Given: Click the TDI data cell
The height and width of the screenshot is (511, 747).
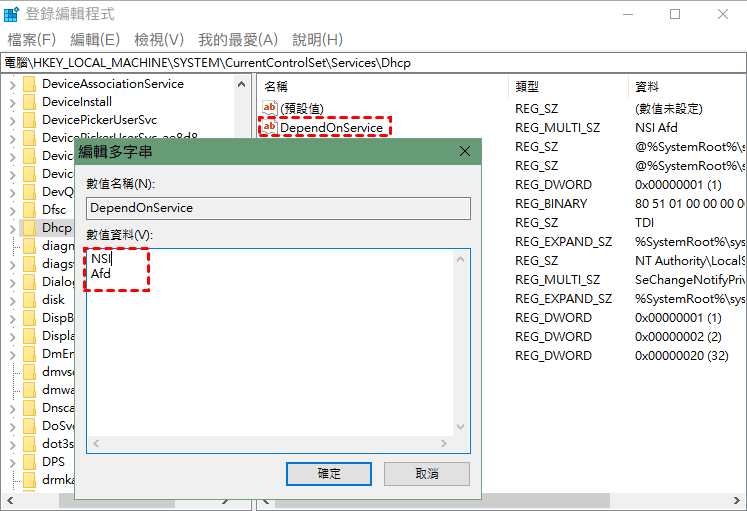Looking at the screenshot, I should click(644, 223).
